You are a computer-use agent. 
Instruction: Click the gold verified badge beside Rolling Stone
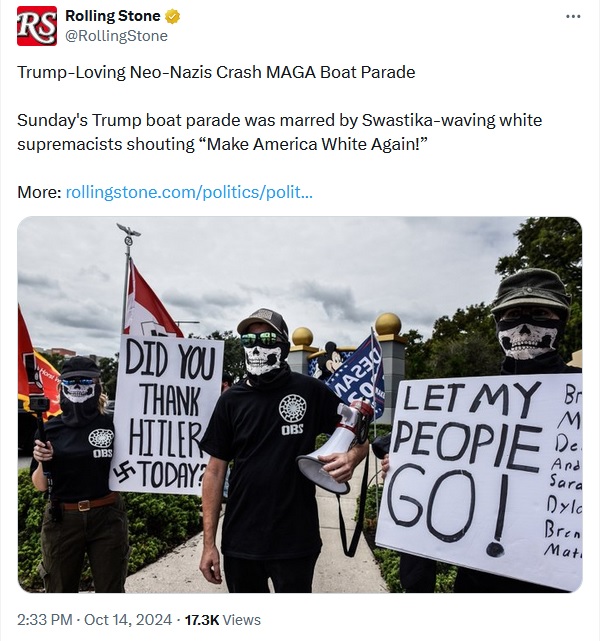(x=172, y=17)
